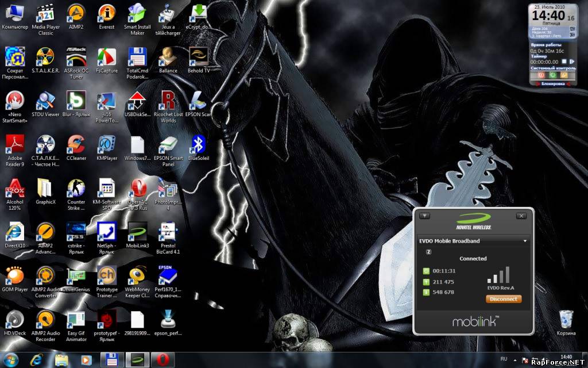The height and width of the screenshot is (368, 588).
Task: Click the red power button in the gadget
Action: (541, 75)
